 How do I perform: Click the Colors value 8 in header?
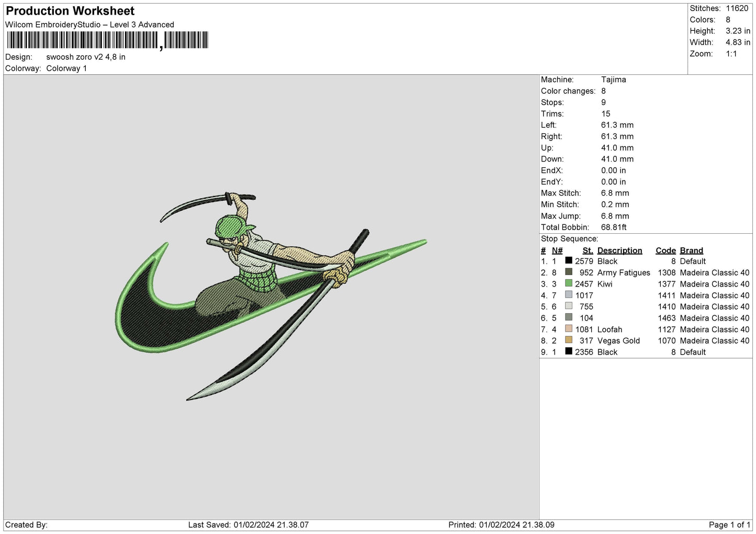[728, 20]
